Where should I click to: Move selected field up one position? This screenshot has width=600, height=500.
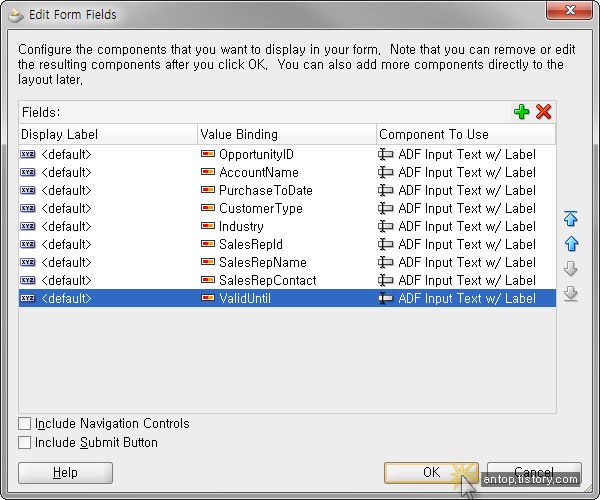[x=571, y=244]
